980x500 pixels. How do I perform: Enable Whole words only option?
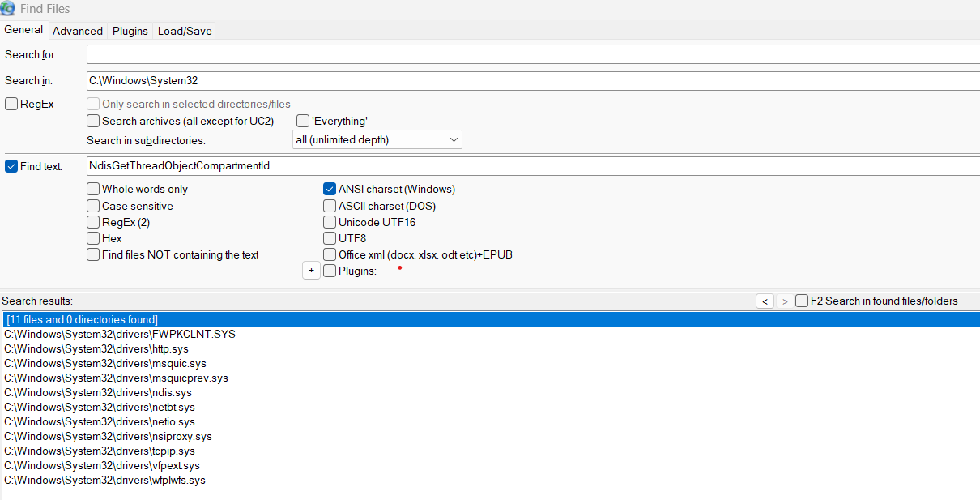pos(93,189)
